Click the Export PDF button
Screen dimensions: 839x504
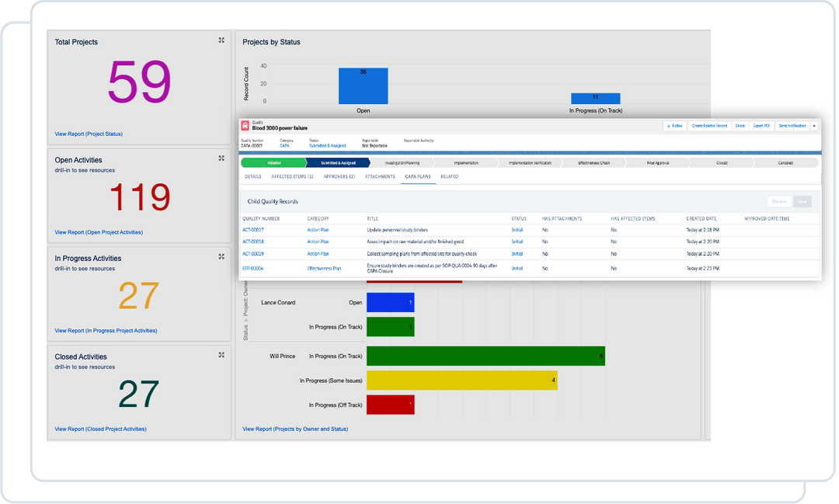(x=761, y=125)
